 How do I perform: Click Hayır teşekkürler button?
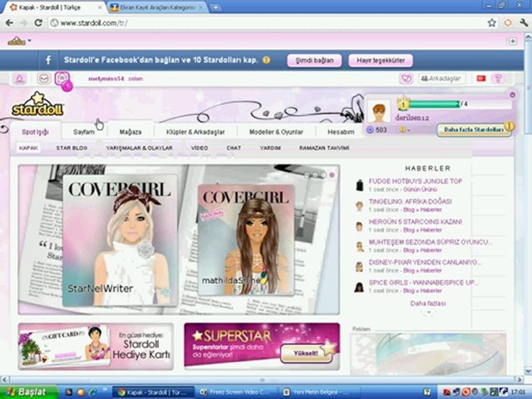[x=381, y=60]
